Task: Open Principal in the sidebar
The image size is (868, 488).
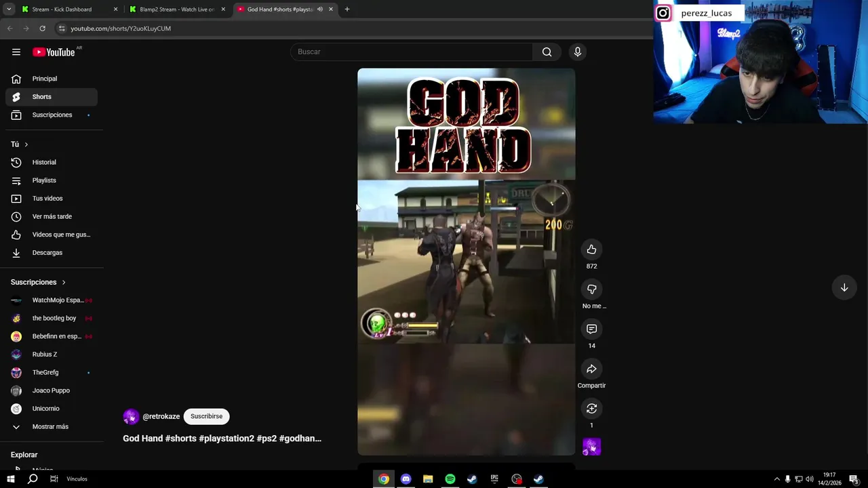Action: tap(52, 79)
